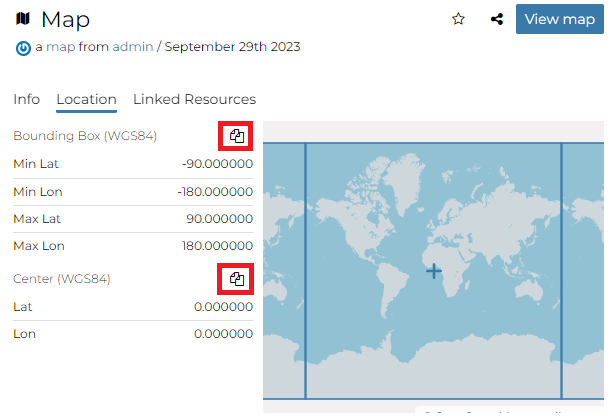Open the Linked Resources tab

194,99
